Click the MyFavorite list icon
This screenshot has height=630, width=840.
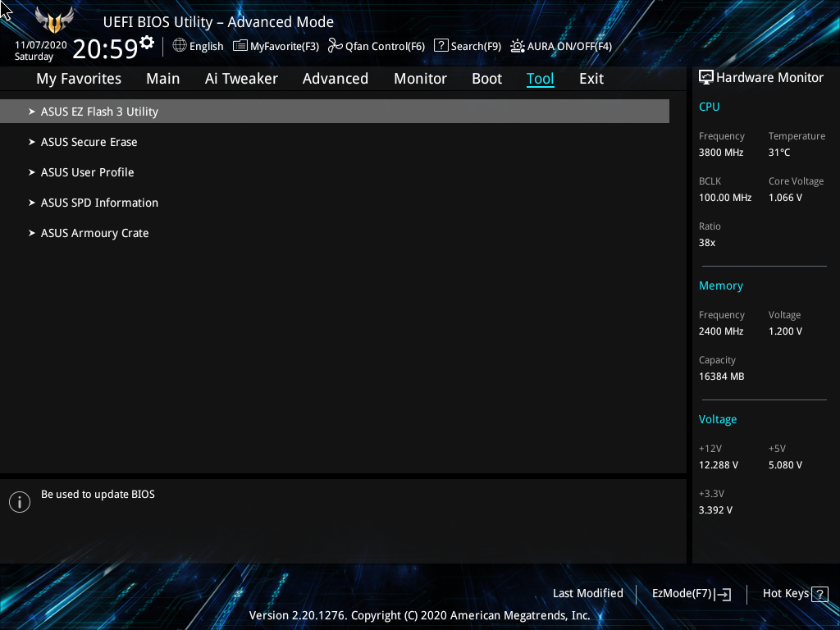coord(240,46)
